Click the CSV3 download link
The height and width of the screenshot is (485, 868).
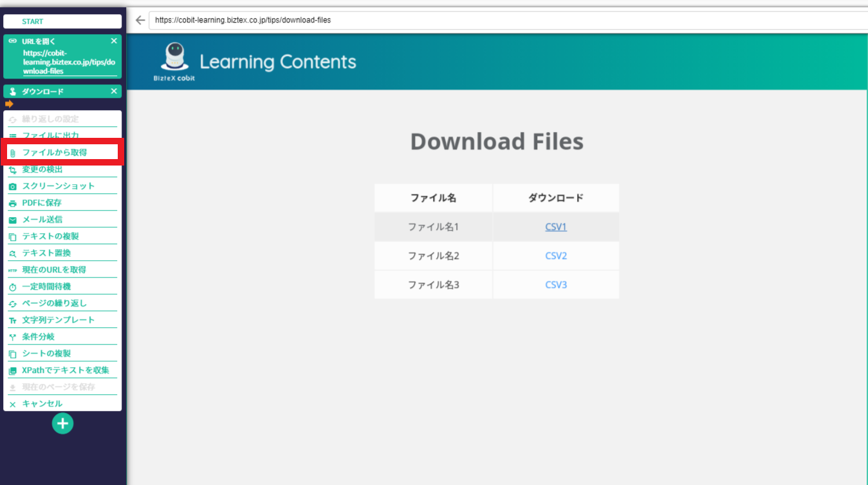(x=556, y=285)
